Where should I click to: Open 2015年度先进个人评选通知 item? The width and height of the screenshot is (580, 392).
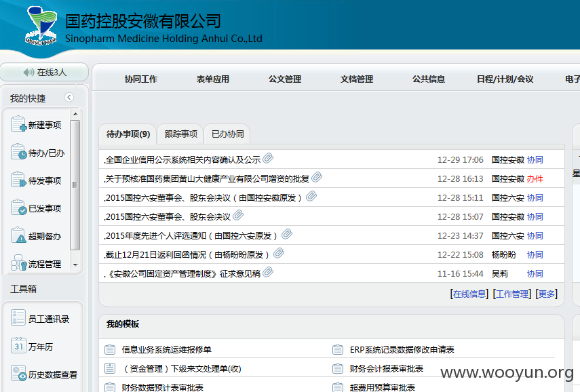click(191, 236)
